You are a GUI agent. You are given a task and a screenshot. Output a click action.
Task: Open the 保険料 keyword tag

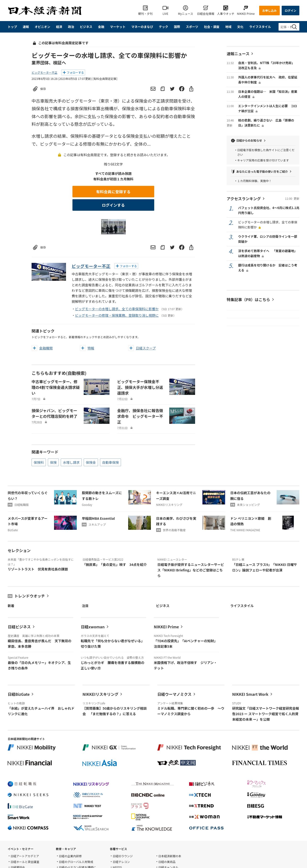[39, 462]
